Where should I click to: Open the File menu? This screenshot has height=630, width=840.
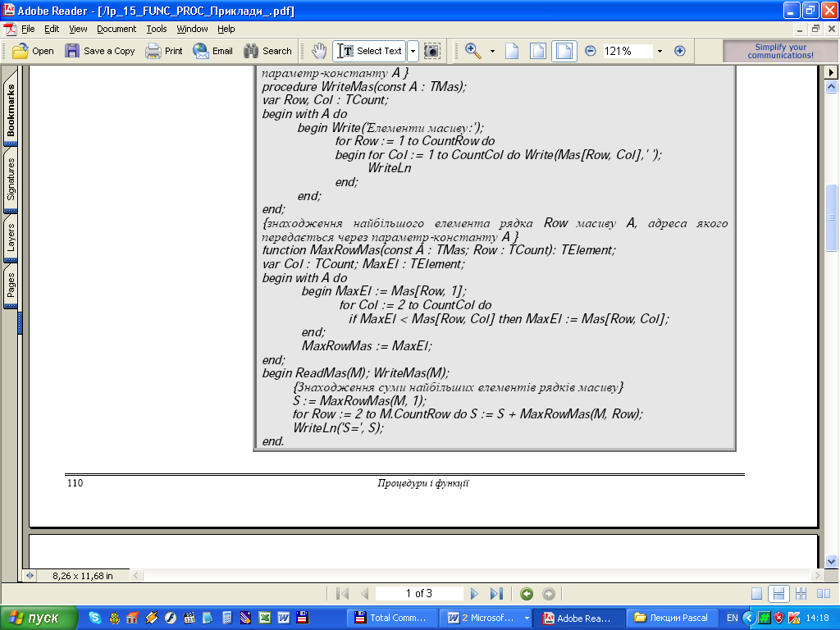(28, 29)
